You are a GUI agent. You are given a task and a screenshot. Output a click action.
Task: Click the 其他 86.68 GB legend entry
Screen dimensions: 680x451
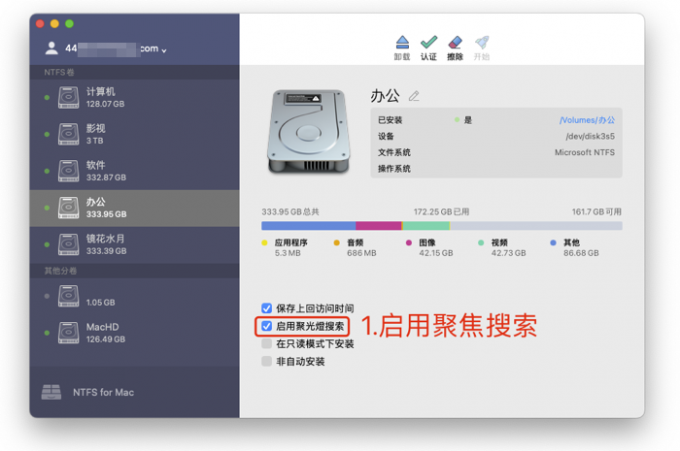(x=575, y=248)
